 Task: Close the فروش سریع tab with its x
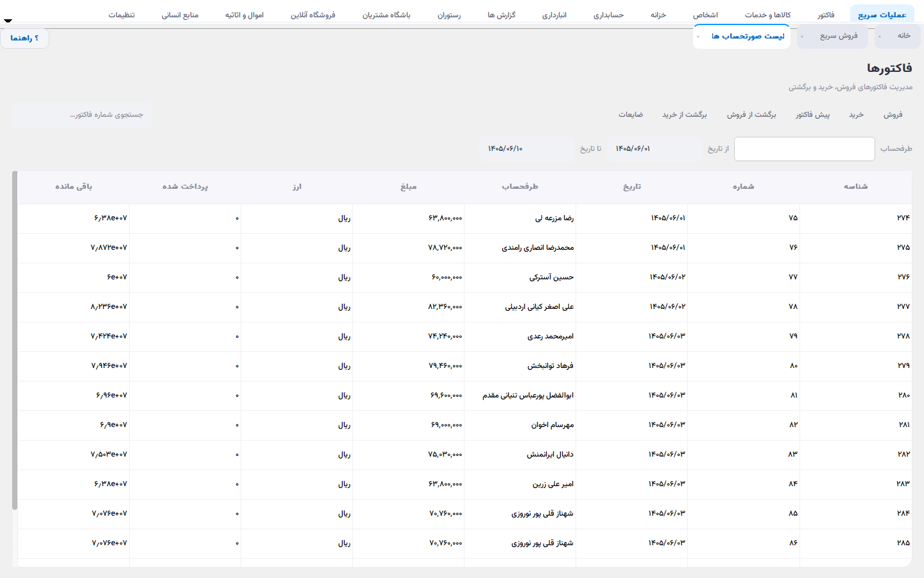tap(802, 37)
